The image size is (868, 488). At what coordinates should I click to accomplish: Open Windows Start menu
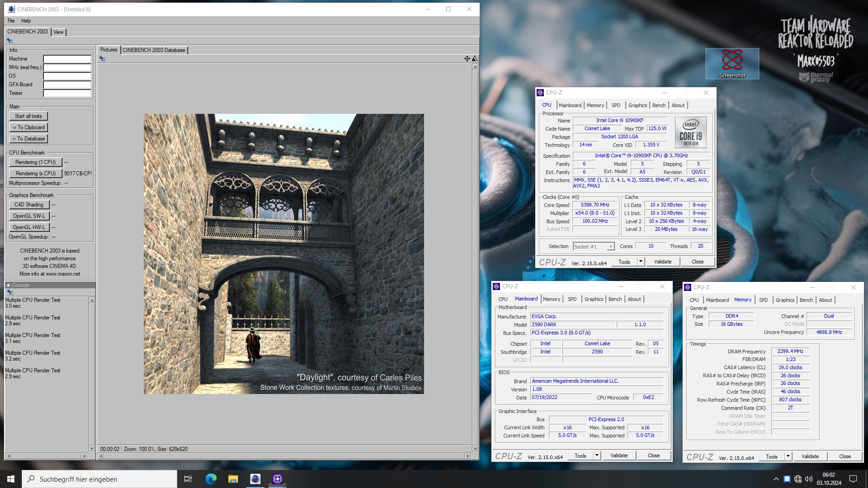pyautogui.click(x=11, y=479)
